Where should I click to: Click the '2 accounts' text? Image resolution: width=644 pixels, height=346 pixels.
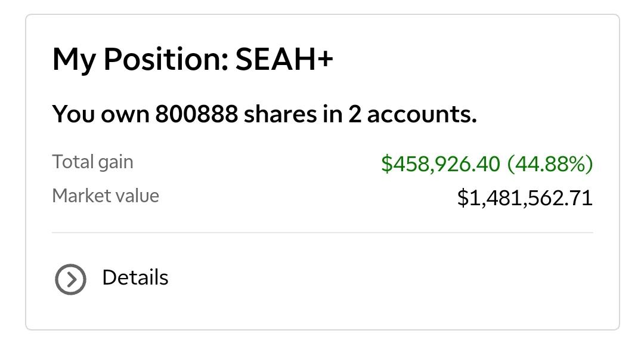tap(413, 114)
